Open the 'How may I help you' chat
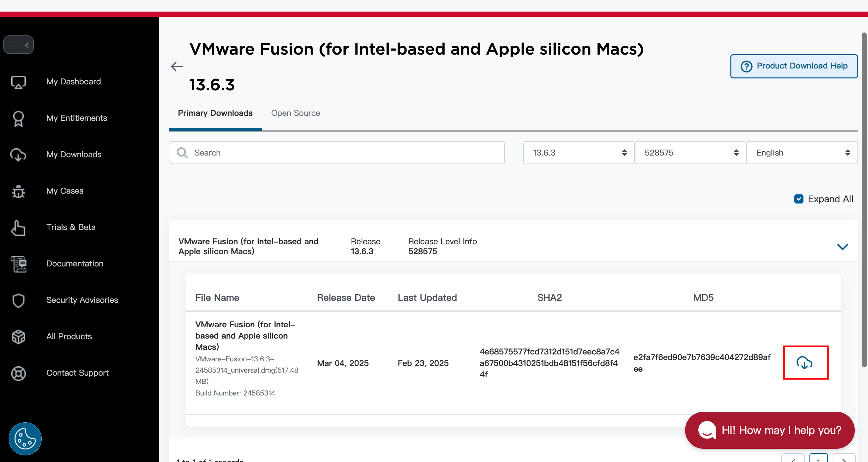Screen dimensions: 868x462 (770, 430)
